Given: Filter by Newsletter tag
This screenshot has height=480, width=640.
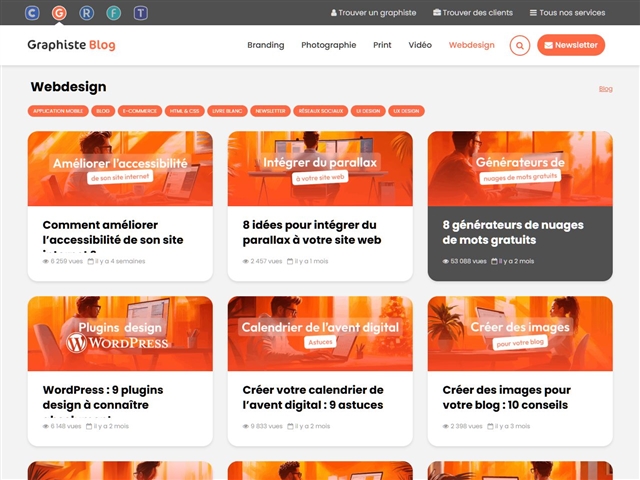Looking at the screenshot, I should click(270, 111).
